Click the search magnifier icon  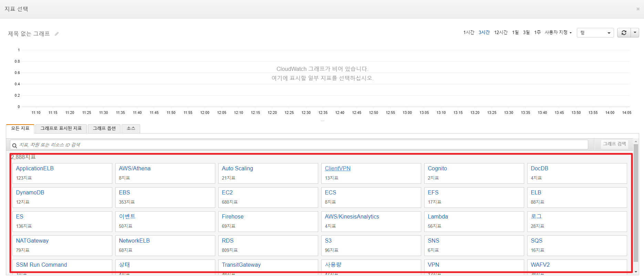point(14,146)
